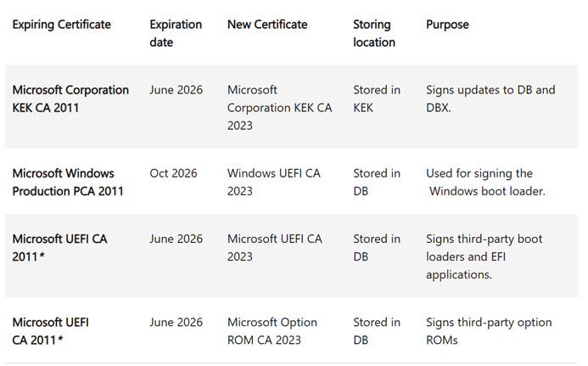Click the Storing location column header
Image resolution: width=588 pixels, height=366 pixels.
(x=374, y=33)
